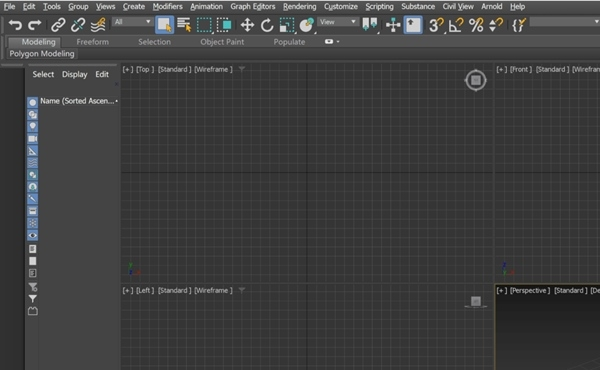Toggle Display Bones filter icon
Viewport: 600px width, 370px height.
click(33, 199)
